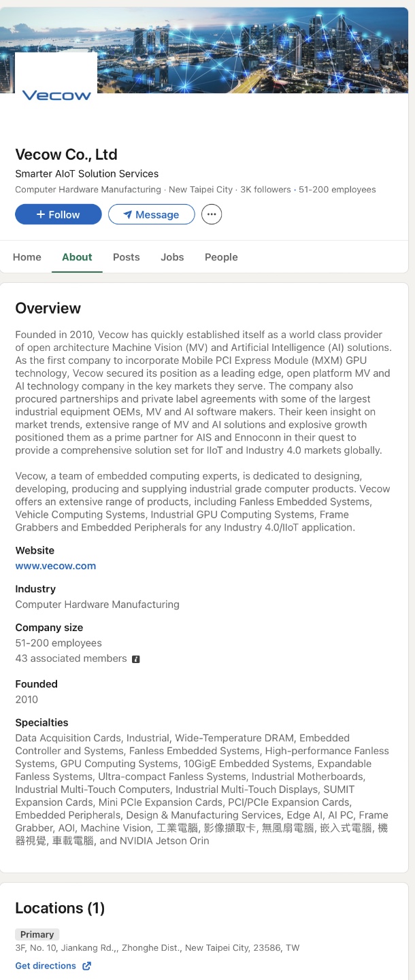The image size is (415, 980).
Task: Click the Get directions link
Action: 46,966
